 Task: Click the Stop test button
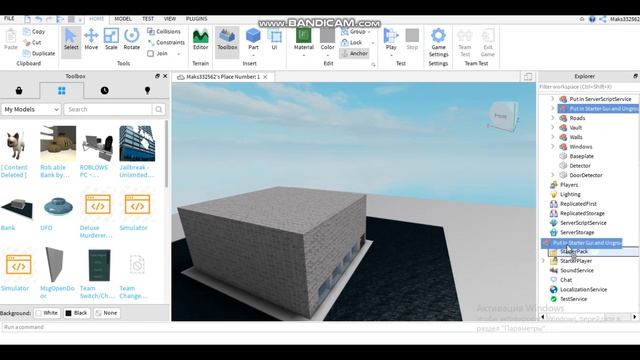pos(412,40)
